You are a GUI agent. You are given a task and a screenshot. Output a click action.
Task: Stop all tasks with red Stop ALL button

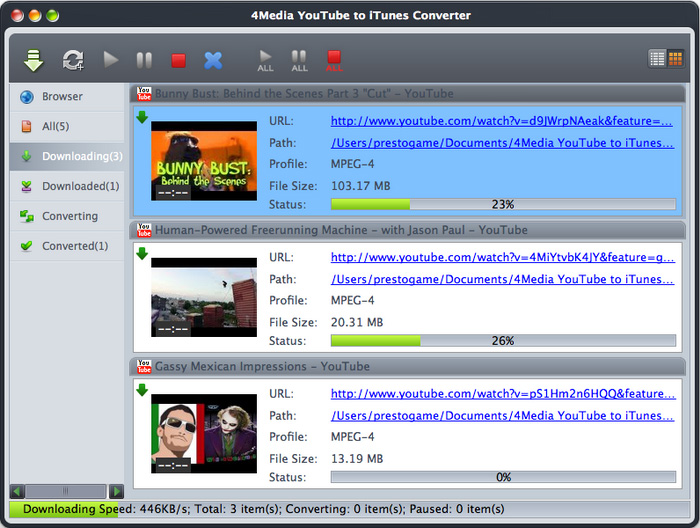pos(334,60)
